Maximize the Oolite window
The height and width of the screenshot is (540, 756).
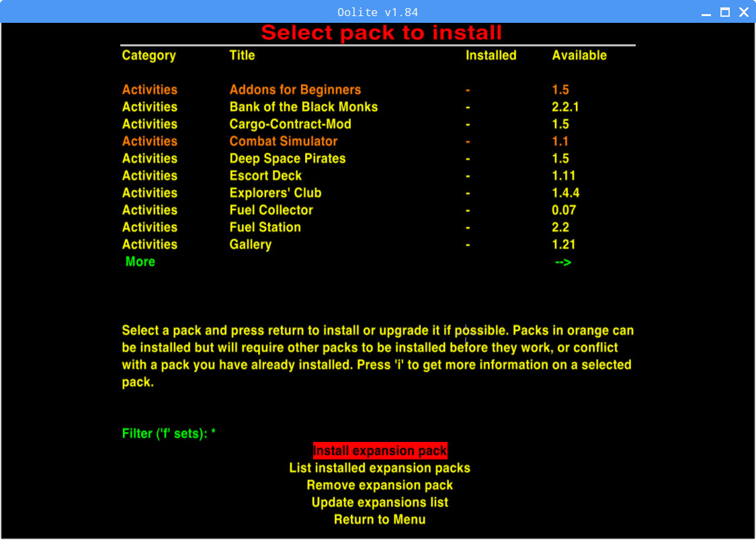click(724, 13)
